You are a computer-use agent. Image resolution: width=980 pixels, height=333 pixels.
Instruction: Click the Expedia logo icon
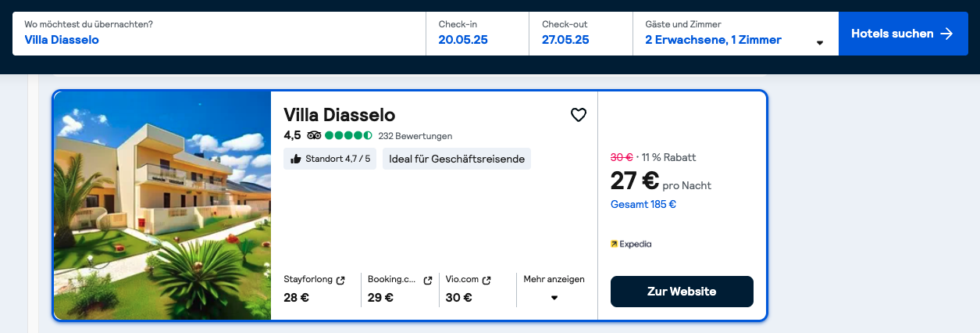614,244
